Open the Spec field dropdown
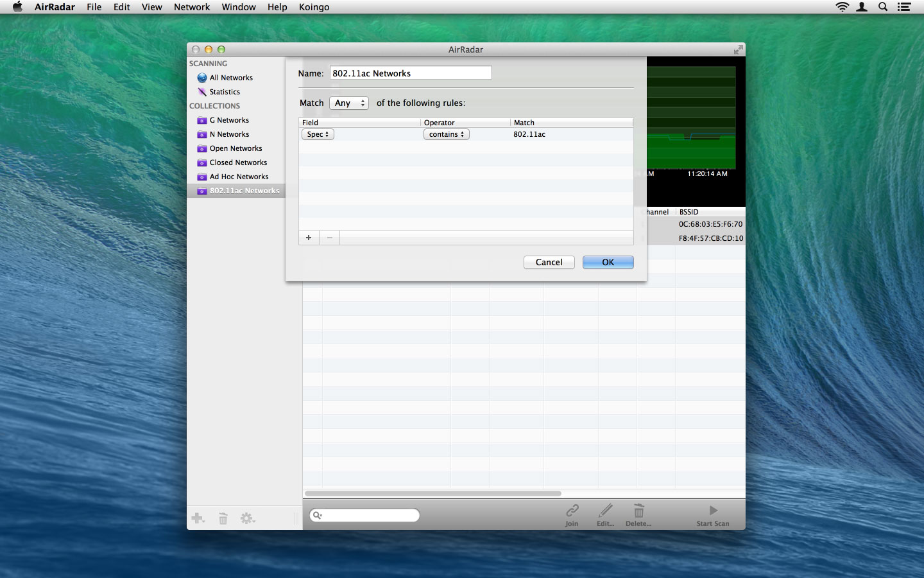 point(318,134)
